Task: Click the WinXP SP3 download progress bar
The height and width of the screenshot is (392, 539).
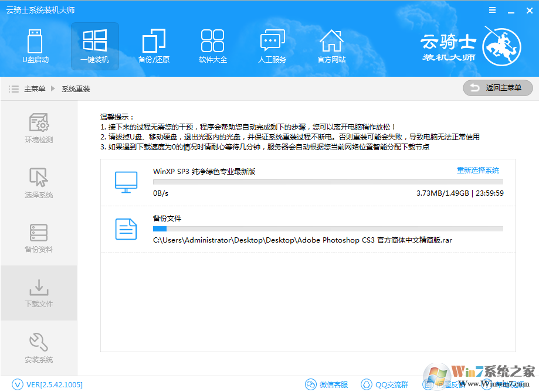Action: pos(327,182)
